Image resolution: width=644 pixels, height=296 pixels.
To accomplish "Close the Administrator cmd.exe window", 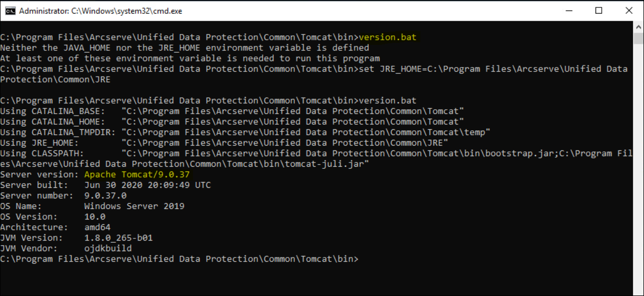I will point(629,11).
